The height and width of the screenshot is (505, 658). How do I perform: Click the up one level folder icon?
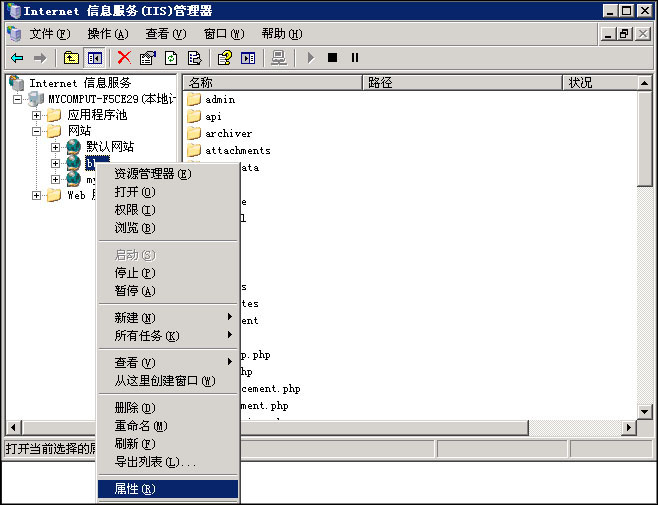point(71,58)
